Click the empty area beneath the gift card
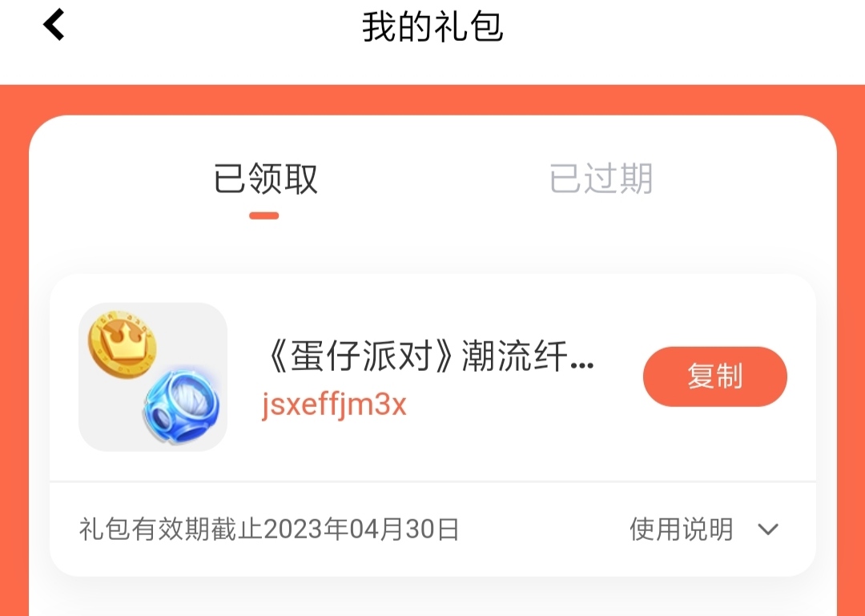865x616 pixels. 432,598
